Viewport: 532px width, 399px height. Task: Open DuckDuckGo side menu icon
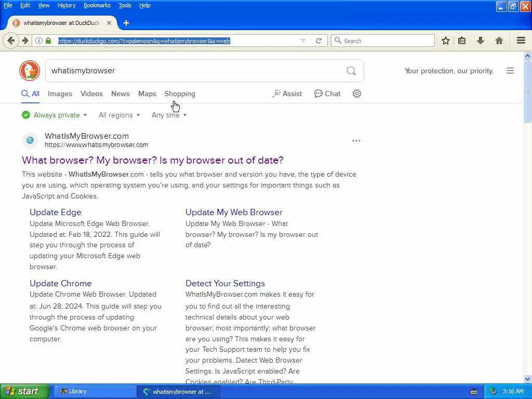click(x=510, y=71)
